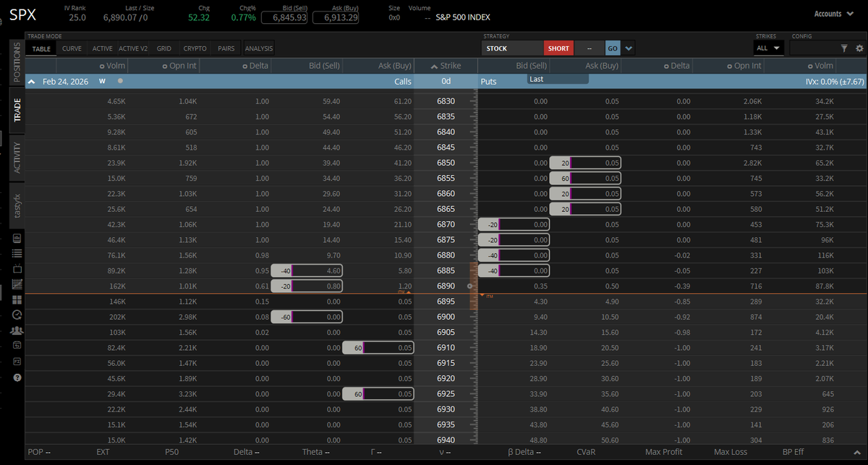
Task: Switch to the ANALYSIS tab
Action: pyautogui.click(x=259, y=48)
